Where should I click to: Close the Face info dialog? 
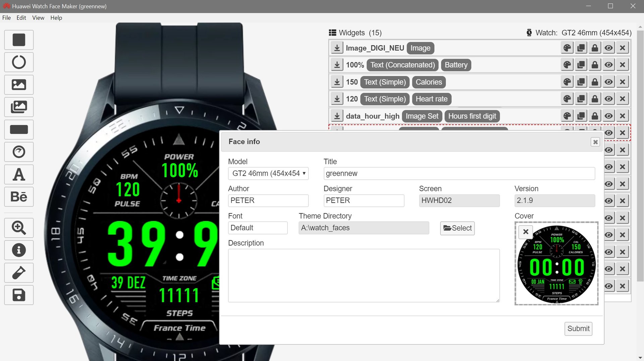pyautogui.click(x=595, y=142)
